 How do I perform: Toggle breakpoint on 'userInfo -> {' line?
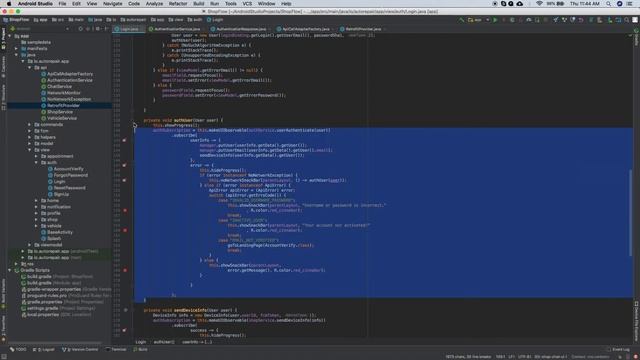(x=124, y=140)
